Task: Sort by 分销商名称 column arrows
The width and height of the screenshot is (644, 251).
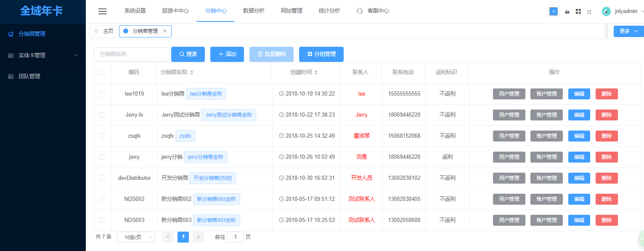Action: pyautogui.click(x=192, y=72)
